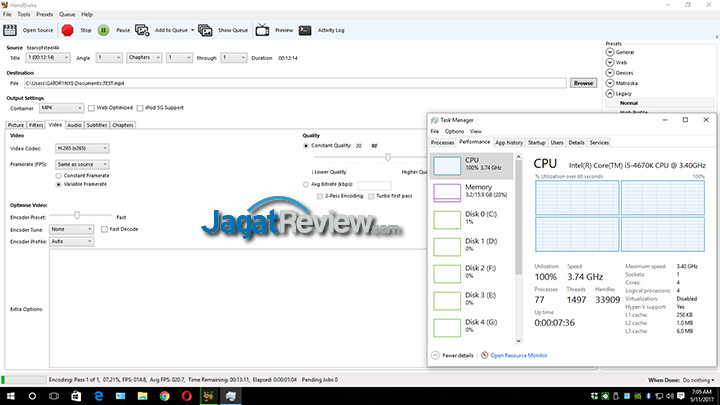Select the Variable Framerate radio button
This screenshot has width=720, height=405.
58,184
